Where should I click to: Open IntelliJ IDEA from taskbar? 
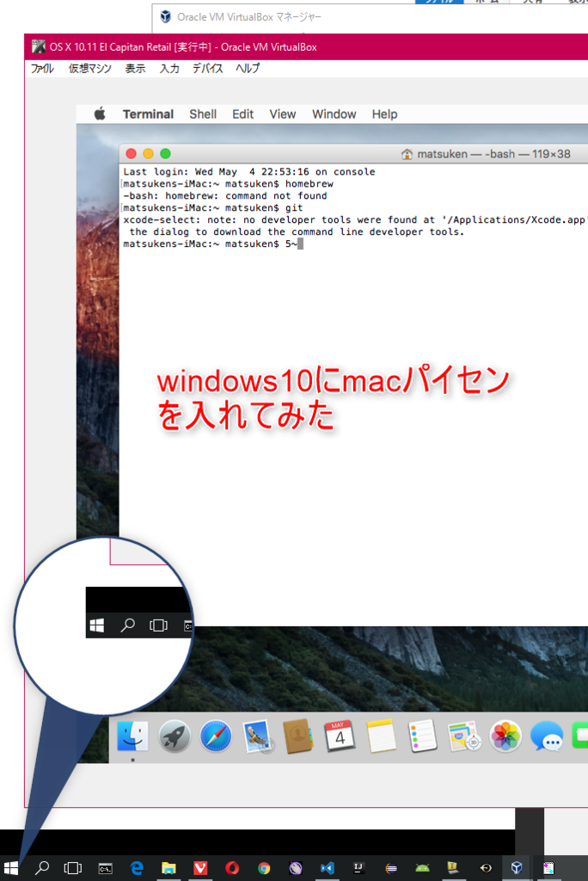(x=358, y=868)
